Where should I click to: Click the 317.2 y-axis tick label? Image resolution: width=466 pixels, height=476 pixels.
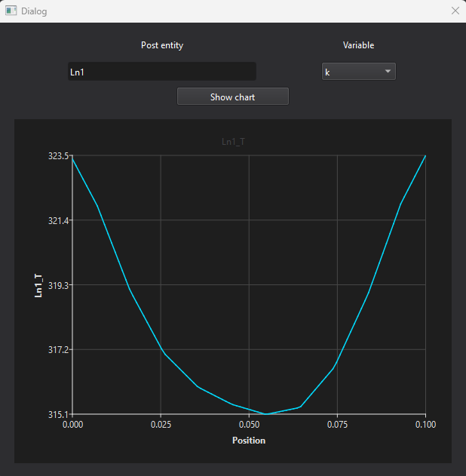tap(58, 350)
